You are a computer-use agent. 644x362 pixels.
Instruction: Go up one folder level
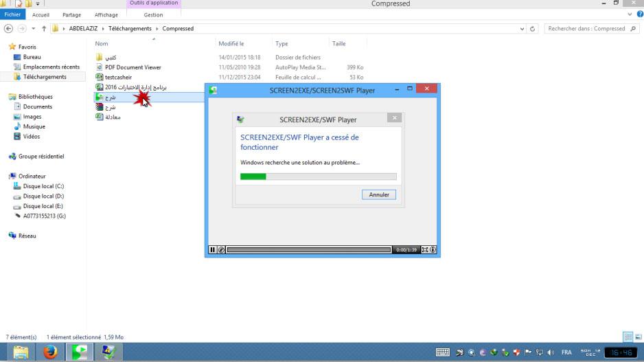[x=44, y=29]
